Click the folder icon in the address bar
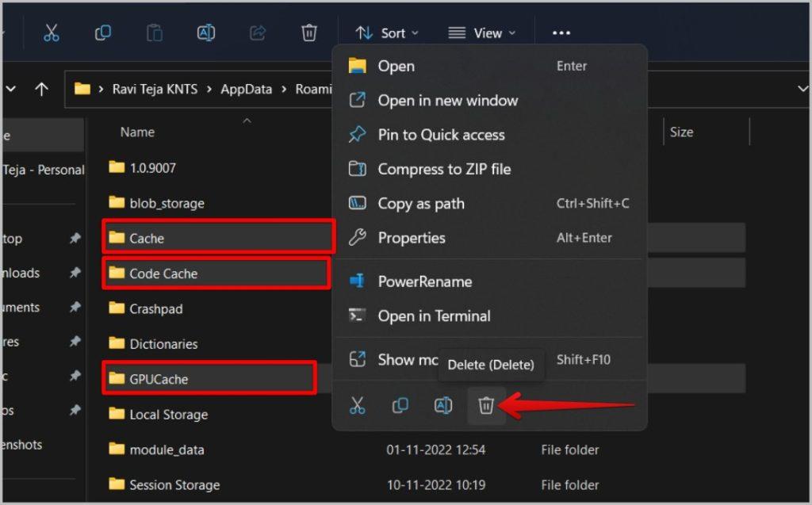Image resolution: width=812 pixels, height=505 pixels. (x=82, y=89)
